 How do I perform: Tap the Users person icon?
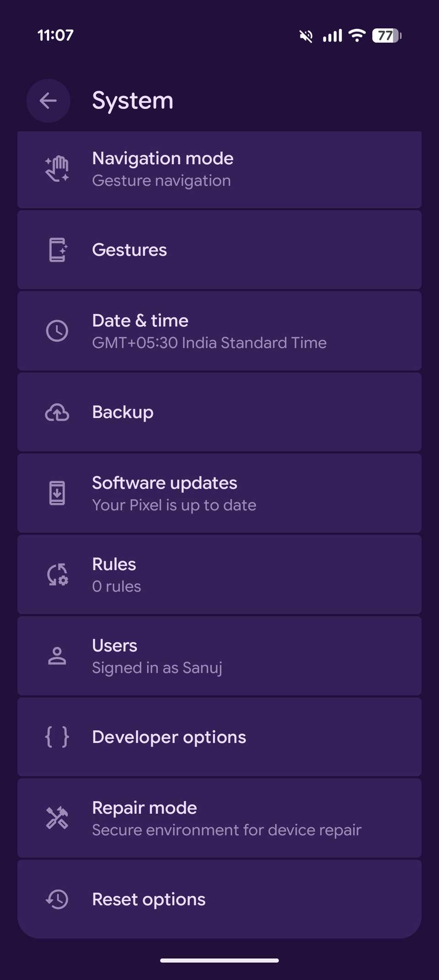(57, 656)
